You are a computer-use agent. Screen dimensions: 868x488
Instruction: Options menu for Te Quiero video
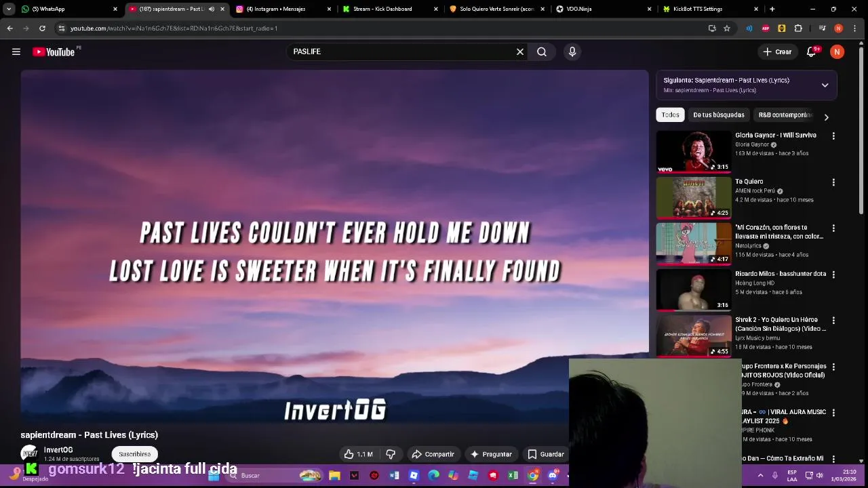(x=833, y=182)
